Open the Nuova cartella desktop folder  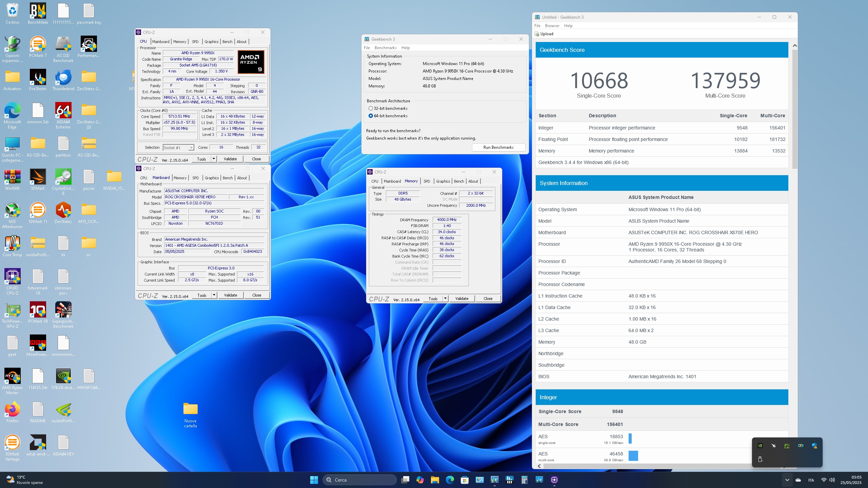(191, 415)
